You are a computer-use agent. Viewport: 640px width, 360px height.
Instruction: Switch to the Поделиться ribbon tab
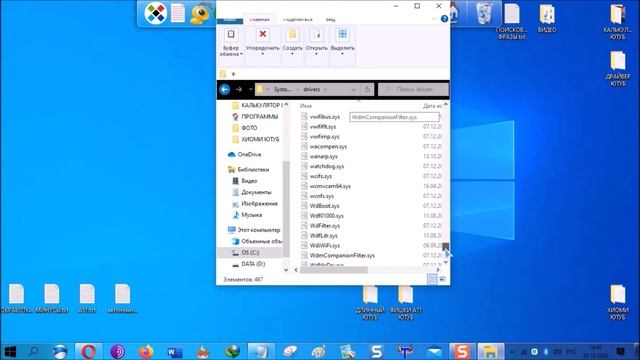coord(298,20)
